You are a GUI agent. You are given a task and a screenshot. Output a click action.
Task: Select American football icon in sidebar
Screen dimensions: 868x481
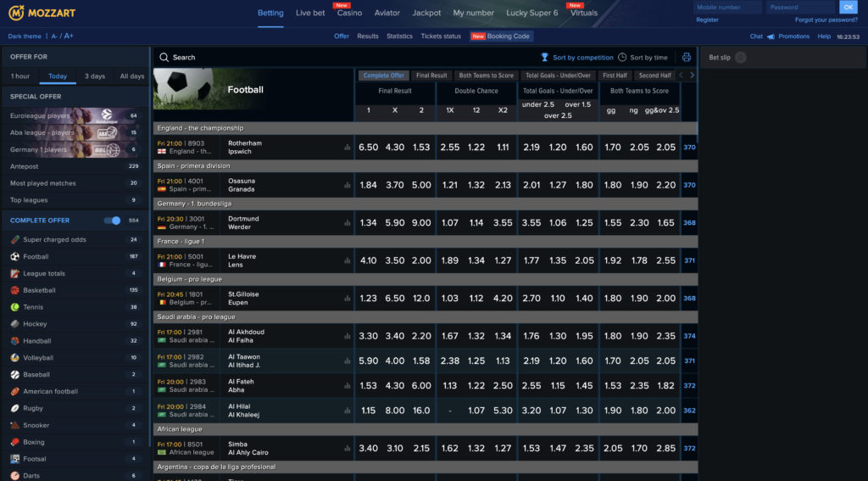pyautogui.click(x=15, y=391)
